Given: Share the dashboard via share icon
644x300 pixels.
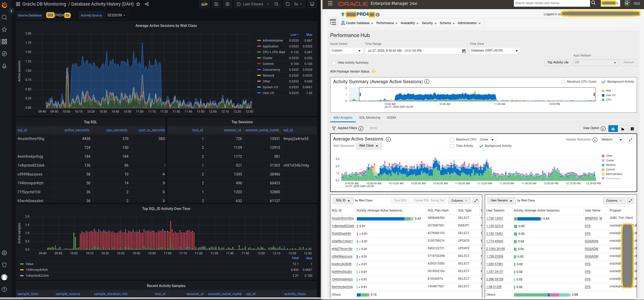Looking at the screenshot, I should tap(147, 4).
